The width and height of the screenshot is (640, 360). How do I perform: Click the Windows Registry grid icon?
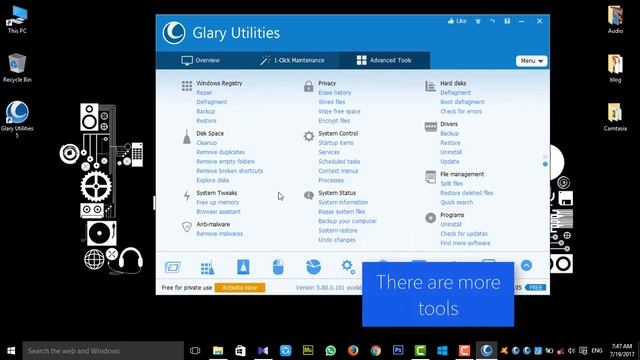pos(187,86)
